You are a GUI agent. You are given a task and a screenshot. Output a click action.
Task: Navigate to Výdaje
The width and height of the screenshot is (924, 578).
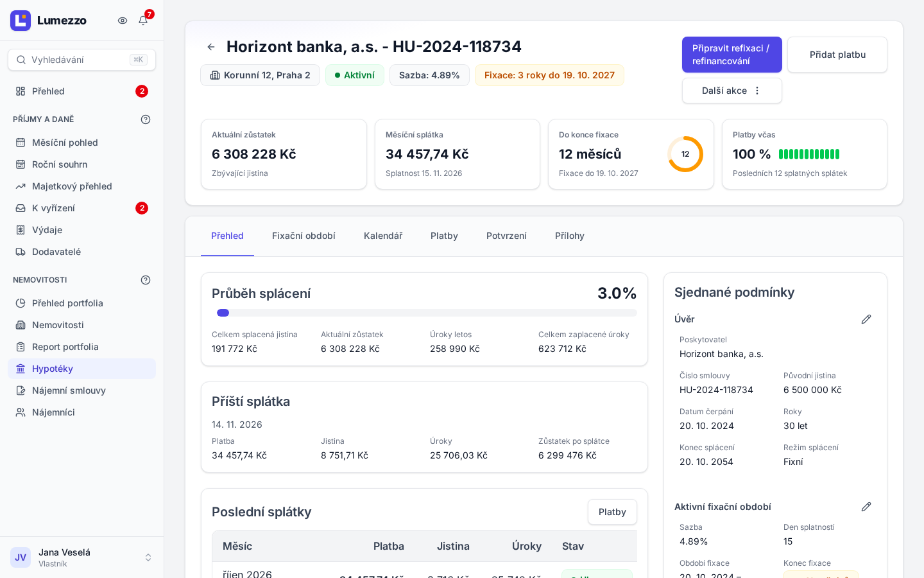point(81,230)
